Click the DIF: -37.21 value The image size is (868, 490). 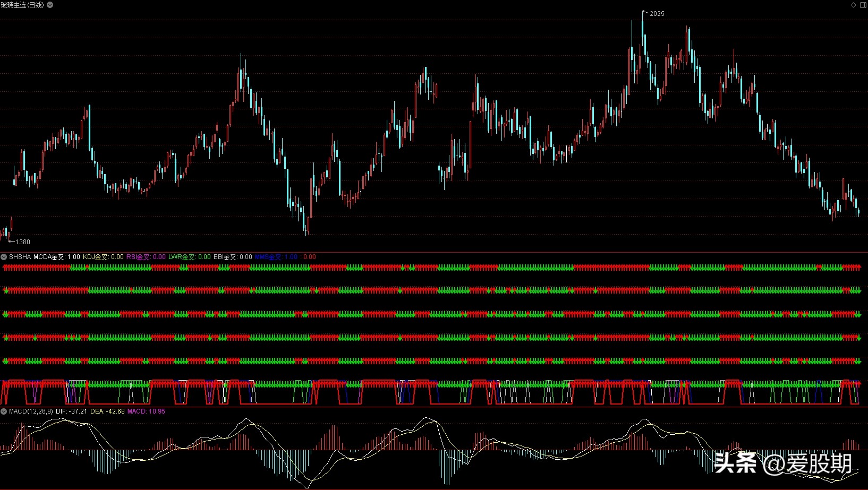[x=71, y=411]
